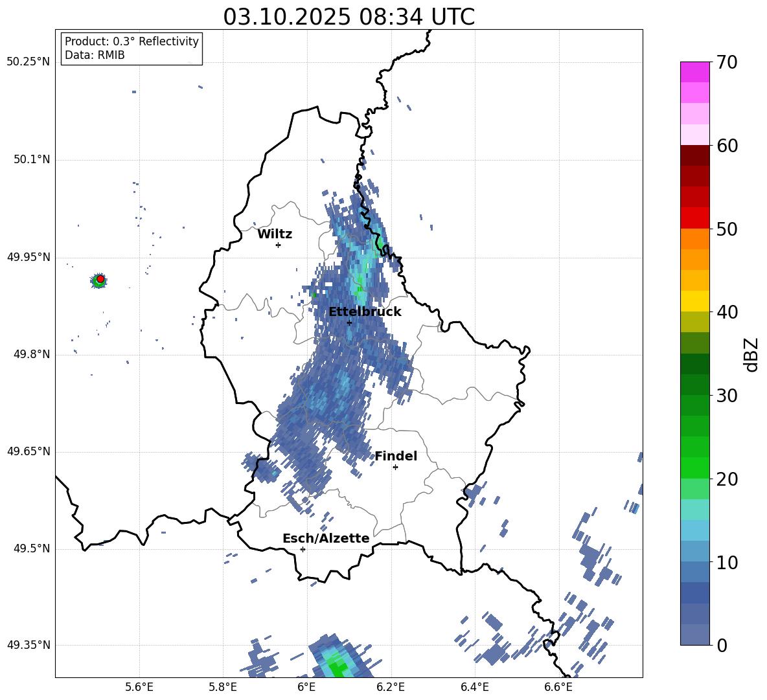
Task: Click the 5.8°E longitude label
Action: click(x=223, y=687)
